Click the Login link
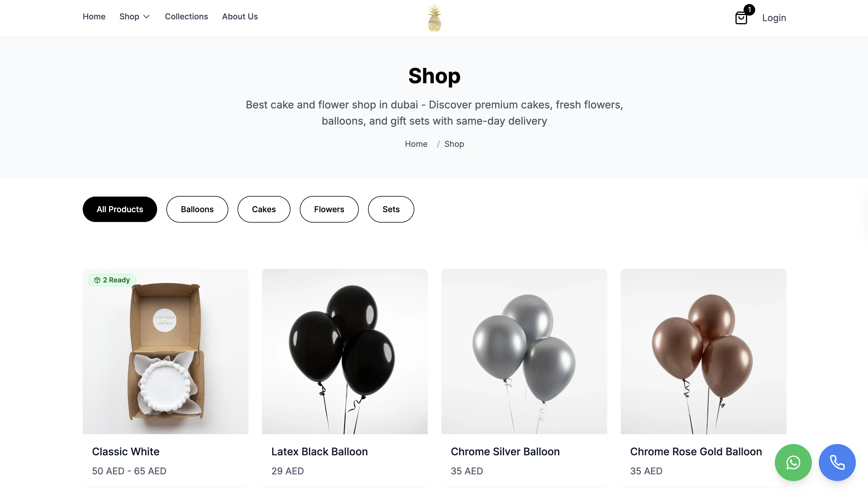Screen dimensions: 868x492 tap(774, 18)
